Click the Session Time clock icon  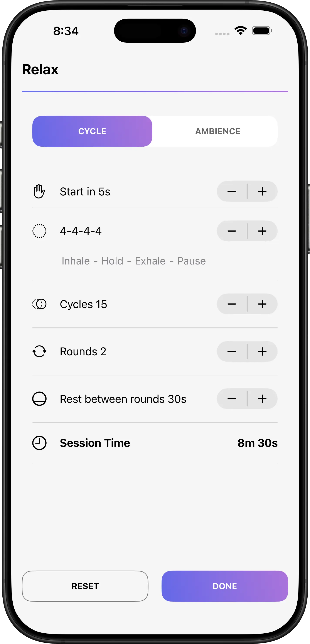point(39,443)
